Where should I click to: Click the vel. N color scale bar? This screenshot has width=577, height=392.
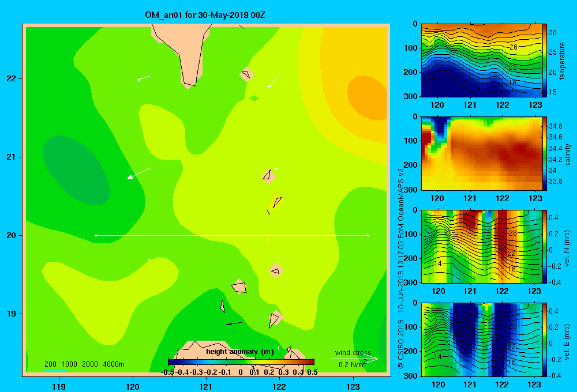pos(545,246)
